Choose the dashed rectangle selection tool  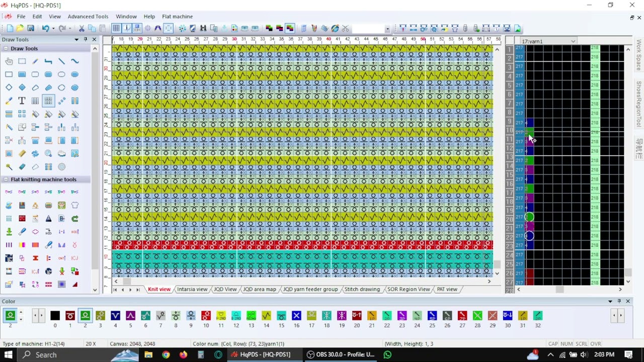[22, 61]
